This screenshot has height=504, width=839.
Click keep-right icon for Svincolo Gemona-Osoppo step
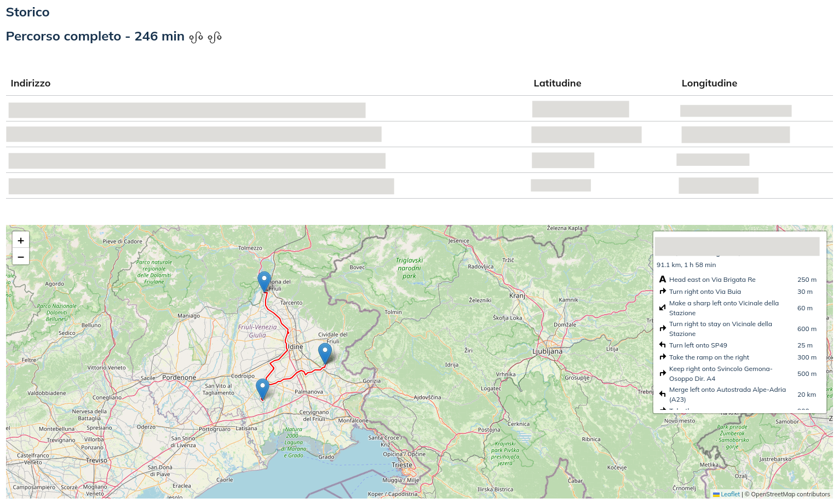click(x=663, y=373)
